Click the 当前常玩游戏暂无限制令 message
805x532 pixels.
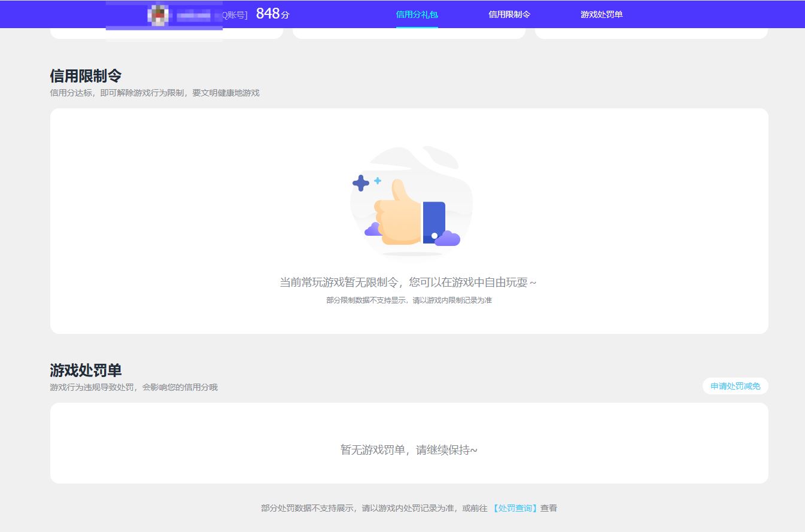[x=408, y=282]
